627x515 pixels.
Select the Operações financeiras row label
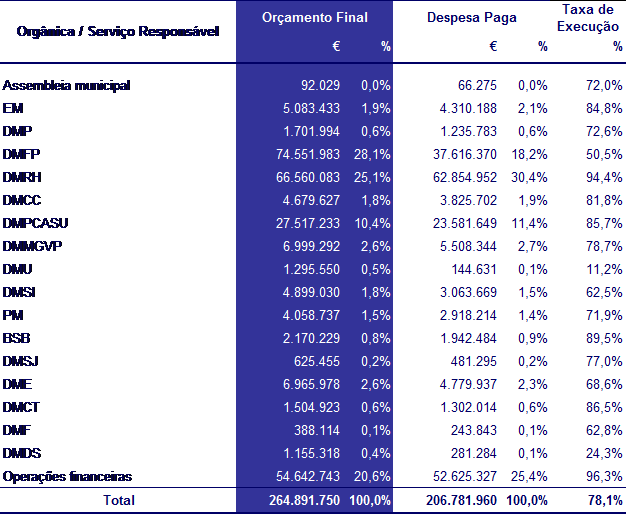pyautogui.click(x=67, y=477)
